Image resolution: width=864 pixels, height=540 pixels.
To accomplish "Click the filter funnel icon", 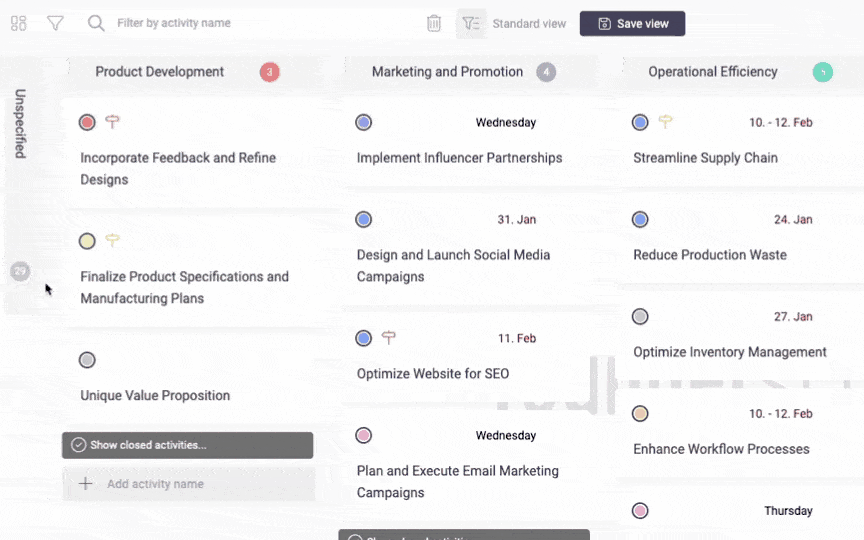I will click(x=55, y=23).
